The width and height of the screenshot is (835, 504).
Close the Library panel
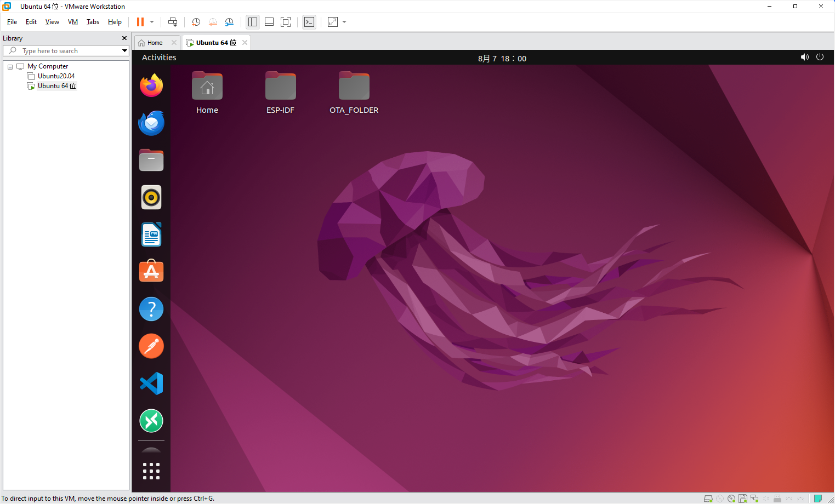coord(124,38)
